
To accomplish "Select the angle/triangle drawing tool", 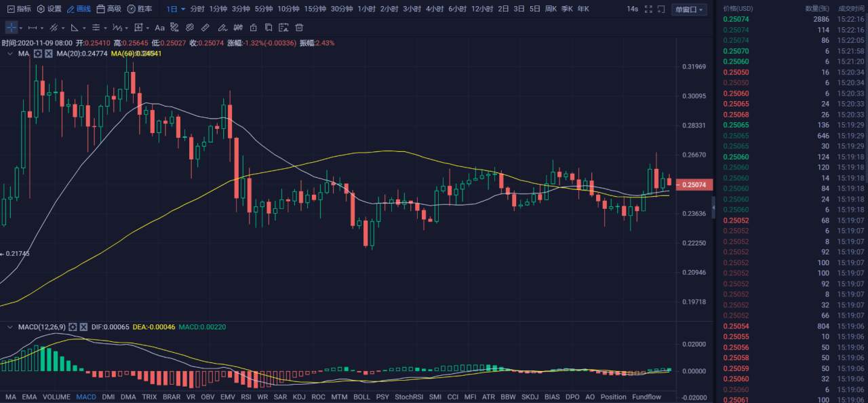I will pyautogui.click(x=75, y=28).
